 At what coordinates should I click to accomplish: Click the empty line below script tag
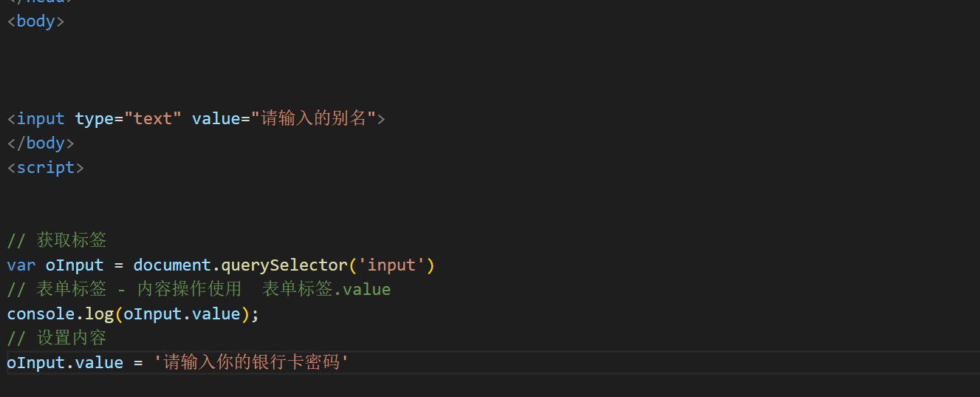[x=490, y=191]
